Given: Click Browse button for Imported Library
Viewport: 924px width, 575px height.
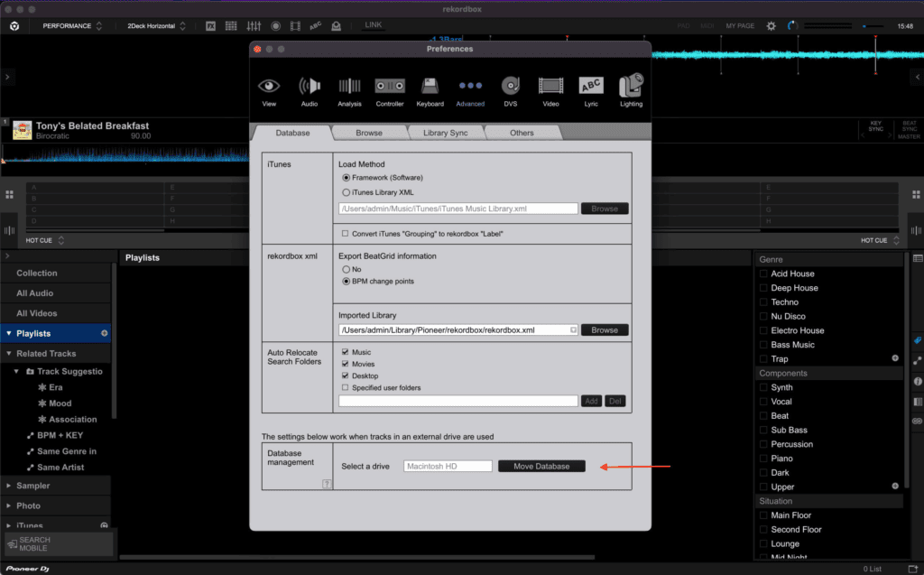Looking at the screenshot, I should coord(605,330).
